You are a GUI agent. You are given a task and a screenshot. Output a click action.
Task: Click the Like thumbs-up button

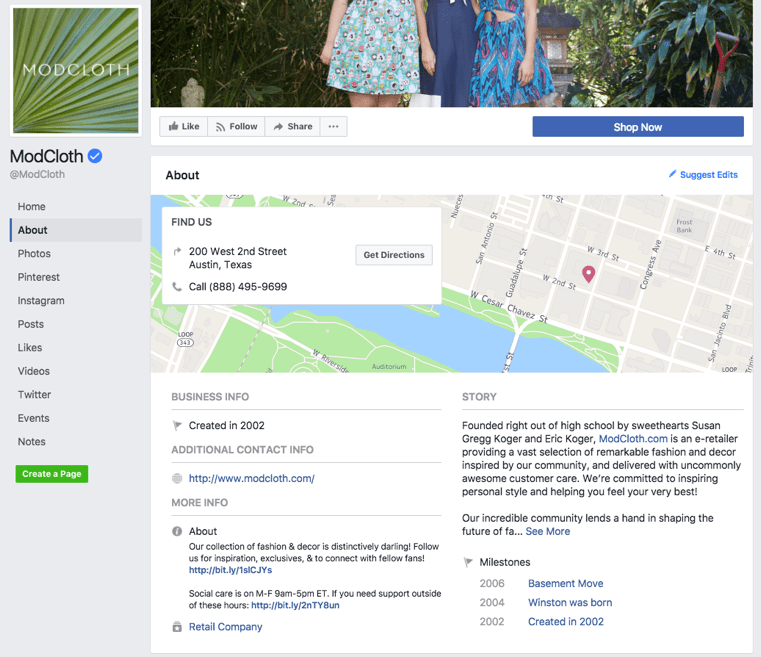pos(183,127)
